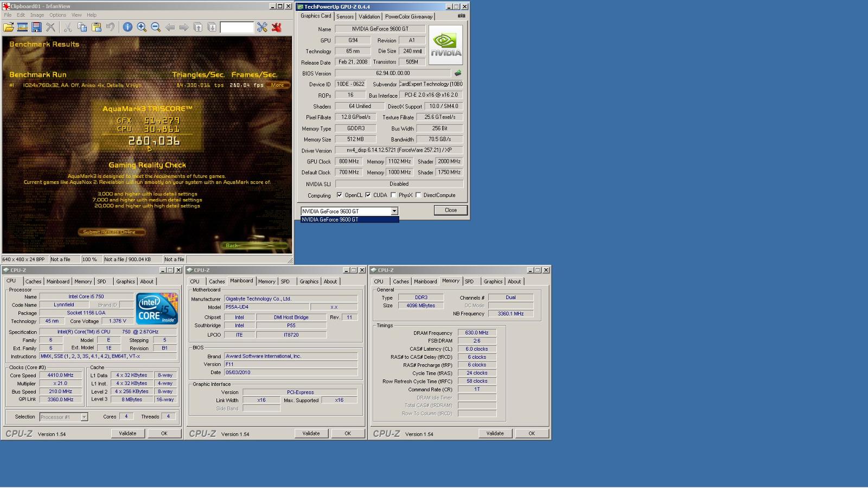Click the BIOS save chip icon in GPU-Z

point(458,73)
